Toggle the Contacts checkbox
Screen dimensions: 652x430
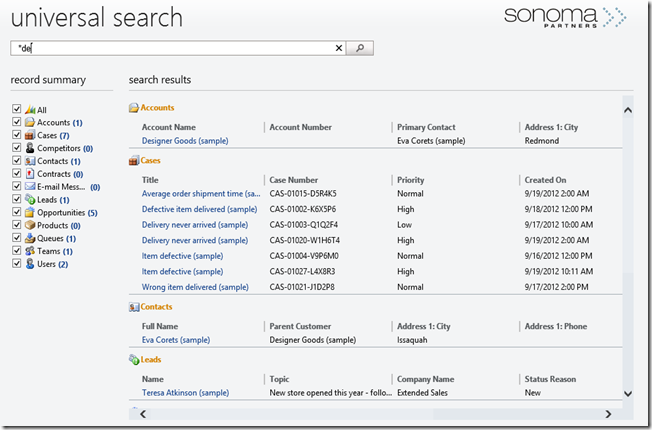16,161
